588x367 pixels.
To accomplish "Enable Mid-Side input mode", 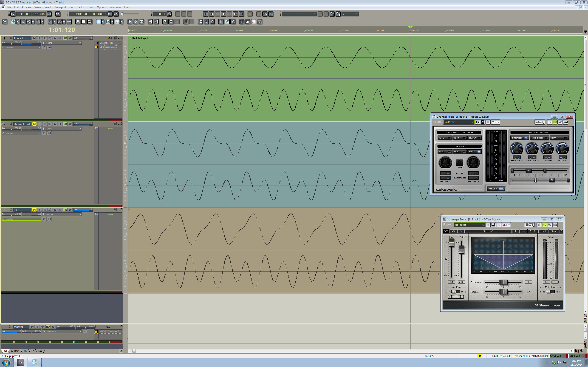I will tap(539, 138).
